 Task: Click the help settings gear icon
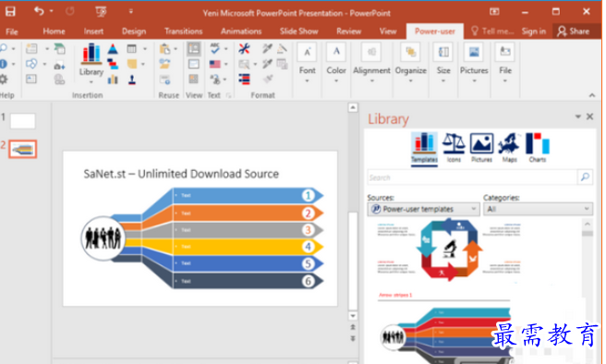click(x=4, y=79)
